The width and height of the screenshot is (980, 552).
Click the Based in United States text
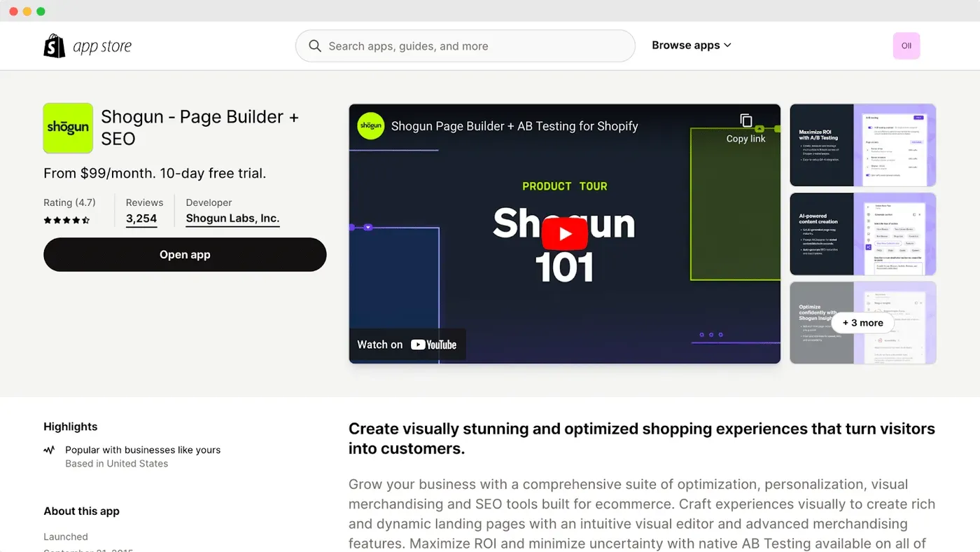117,464
